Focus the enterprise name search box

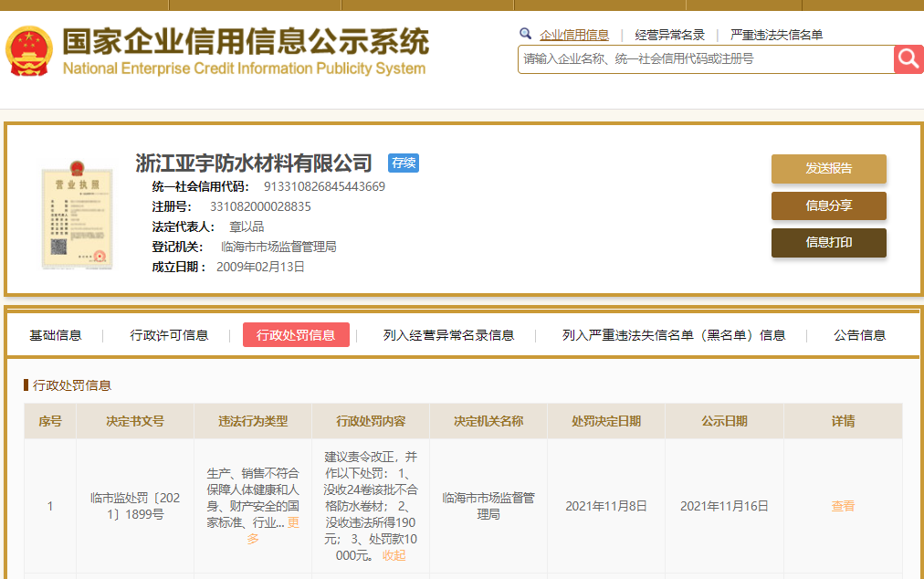(706, 59)
